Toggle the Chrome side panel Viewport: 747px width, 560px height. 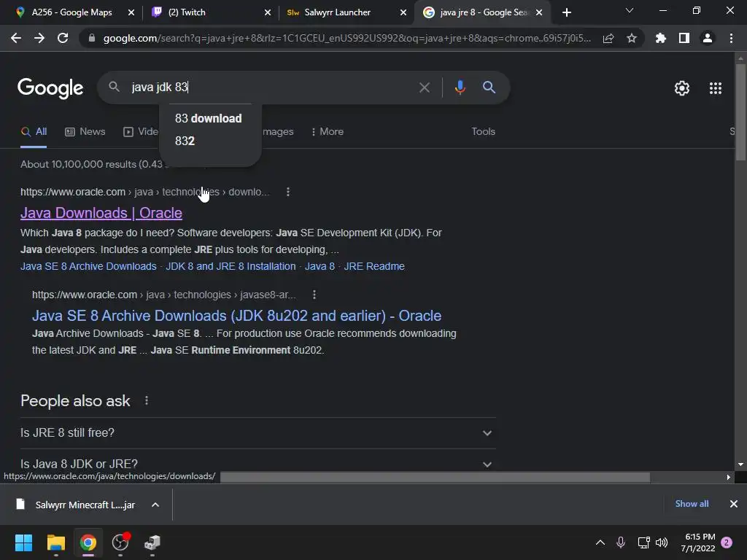tap(684, 38)
